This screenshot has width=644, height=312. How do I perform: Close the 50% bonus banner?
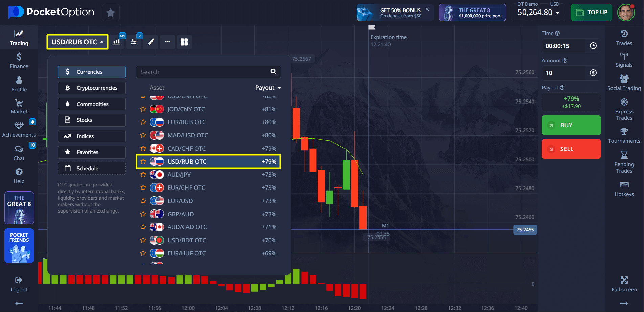click(427, 9)
